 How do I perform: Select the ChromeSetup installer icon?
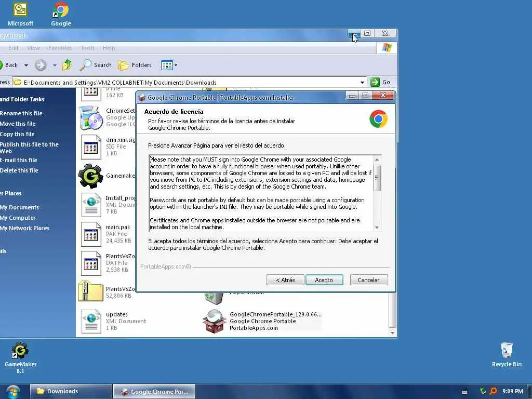(90, 118)
